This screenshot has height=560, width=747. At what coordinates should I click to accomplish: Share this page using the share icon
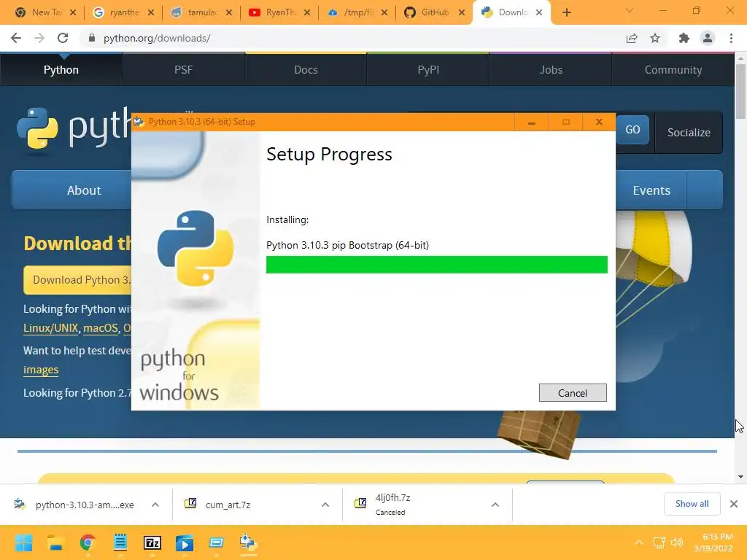click(632, 38)
